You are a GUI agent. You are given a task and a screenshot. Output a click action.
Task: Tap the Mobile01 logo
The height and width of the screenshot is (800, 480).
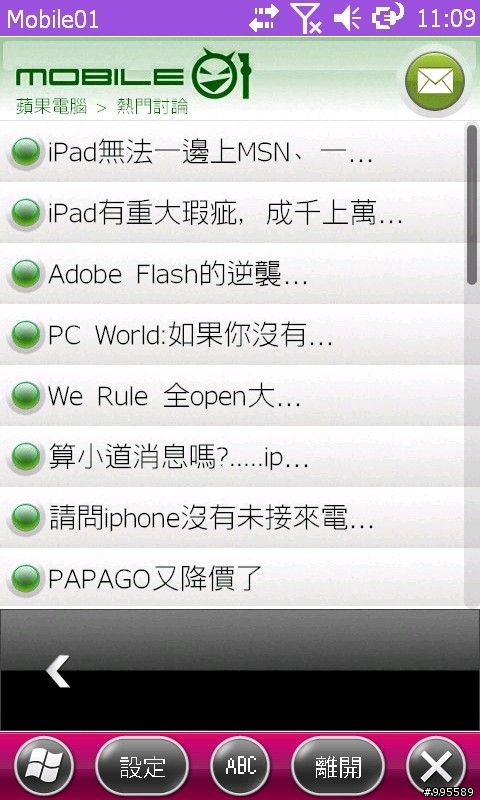(133, 75)
